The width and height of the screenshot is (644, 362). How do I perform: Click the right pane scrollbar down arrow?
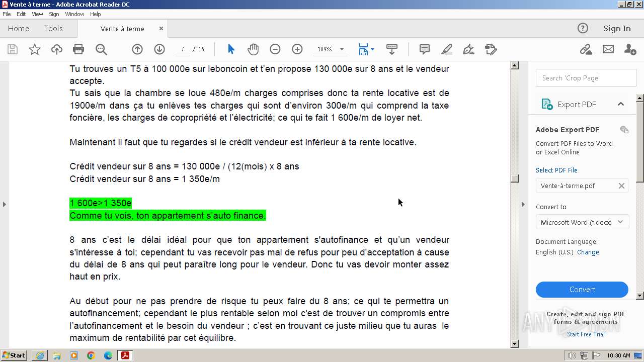click(x=640, y=296)
